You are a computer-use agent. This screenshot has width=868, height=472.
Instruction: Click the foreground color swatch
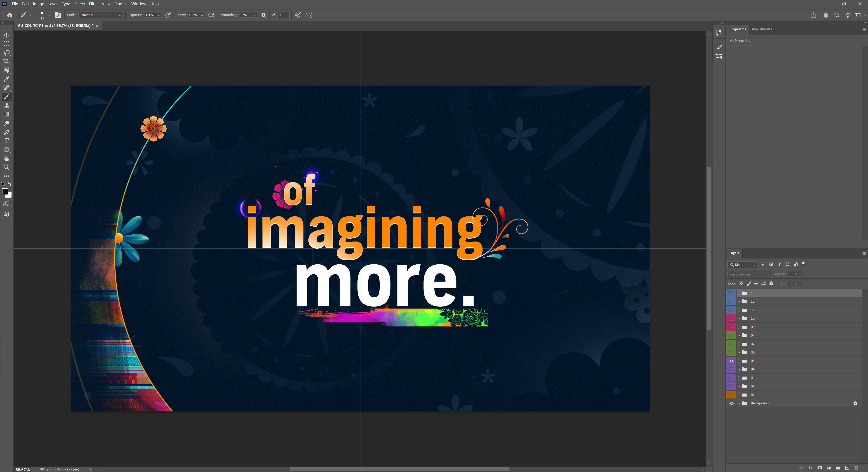click(5, 192)
